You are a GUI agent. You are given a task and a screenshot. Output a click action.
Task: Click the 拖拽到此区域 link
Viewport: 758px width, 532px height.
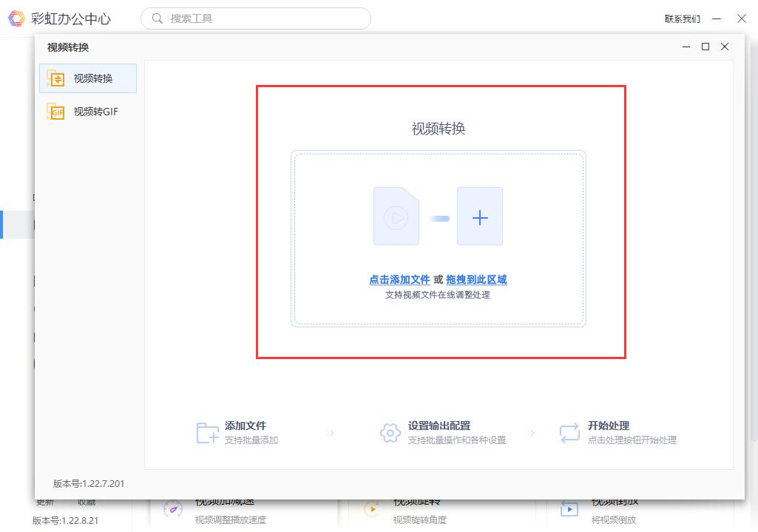pyautogui.click(x=476, y=280)
